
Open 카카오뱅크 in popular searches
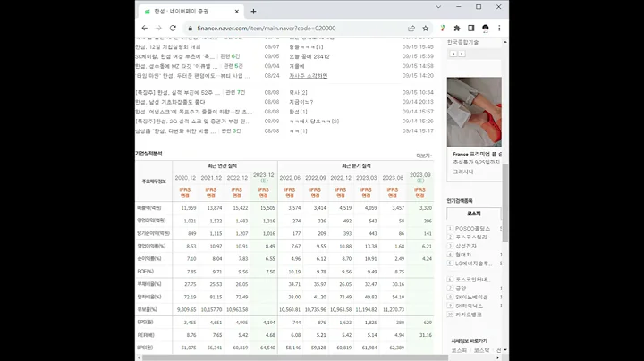pos(468,315)
